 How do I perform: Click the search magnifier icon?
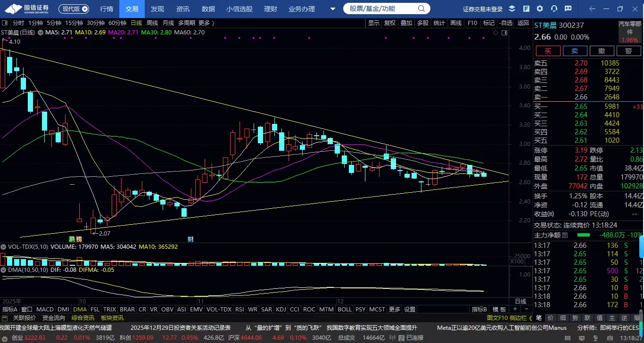tap(421, 9)
